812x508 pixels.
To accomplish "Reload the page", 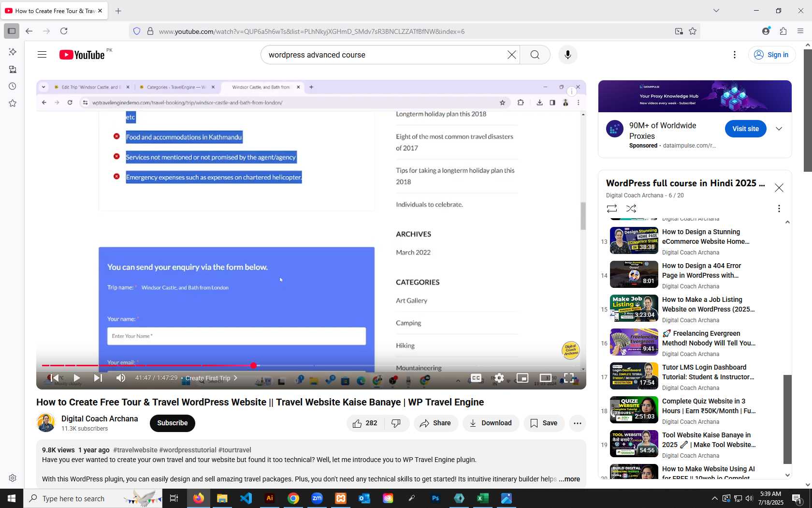I will click(x=64, y=31).
